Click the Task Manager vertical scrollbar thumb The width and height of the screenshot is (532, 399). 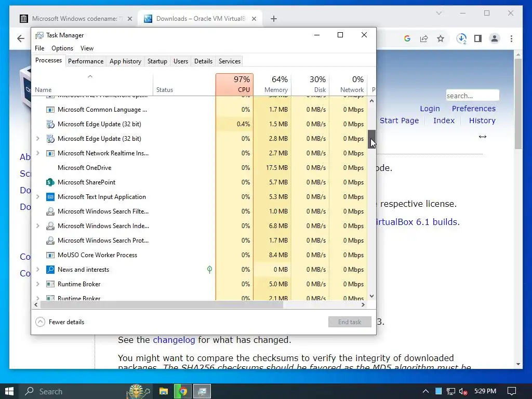click(x=372, y=139)
